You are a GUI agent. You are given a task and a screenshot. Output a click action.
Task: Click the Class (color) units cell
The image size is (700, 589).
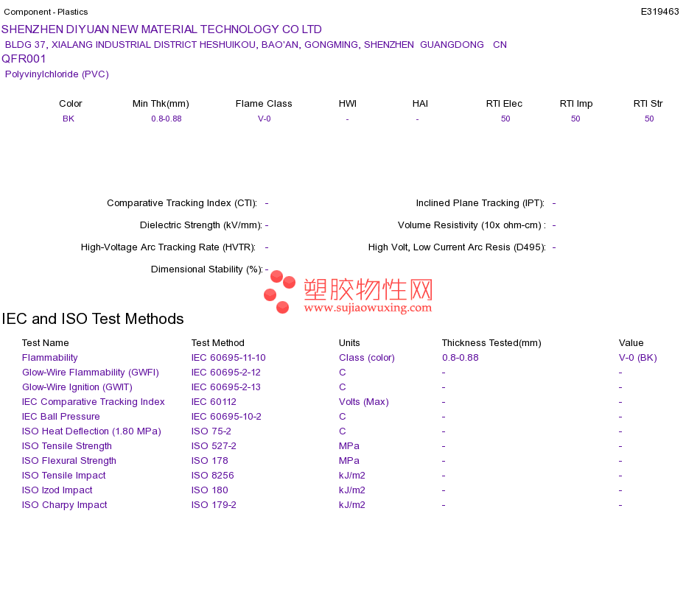367,357
